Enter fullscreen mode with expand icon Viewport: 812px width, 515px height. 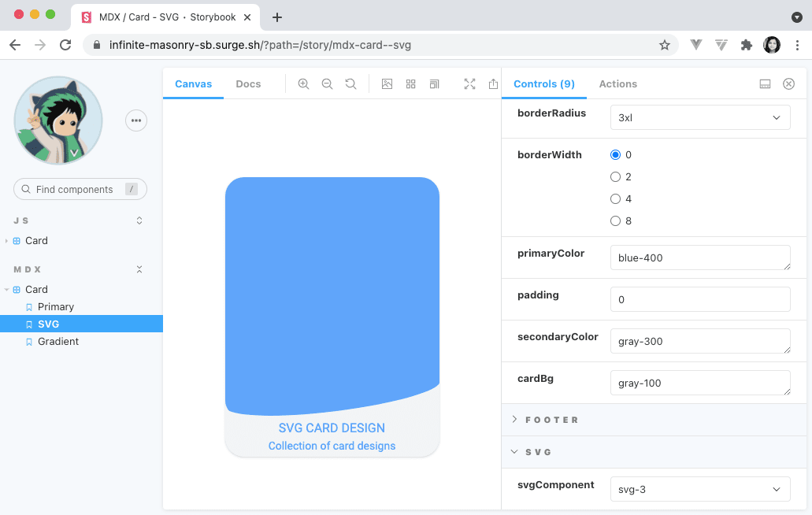point(469,83)
